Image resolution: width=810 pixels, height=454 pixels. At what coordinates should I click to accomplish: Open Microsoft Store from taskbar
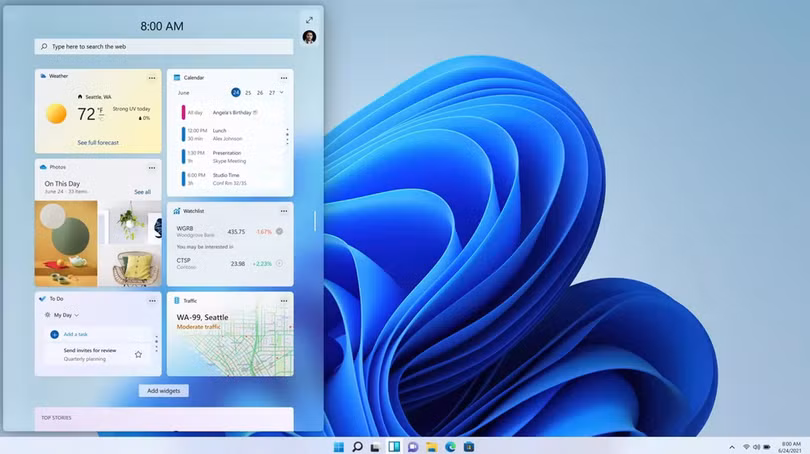click(x=469, y=447)
